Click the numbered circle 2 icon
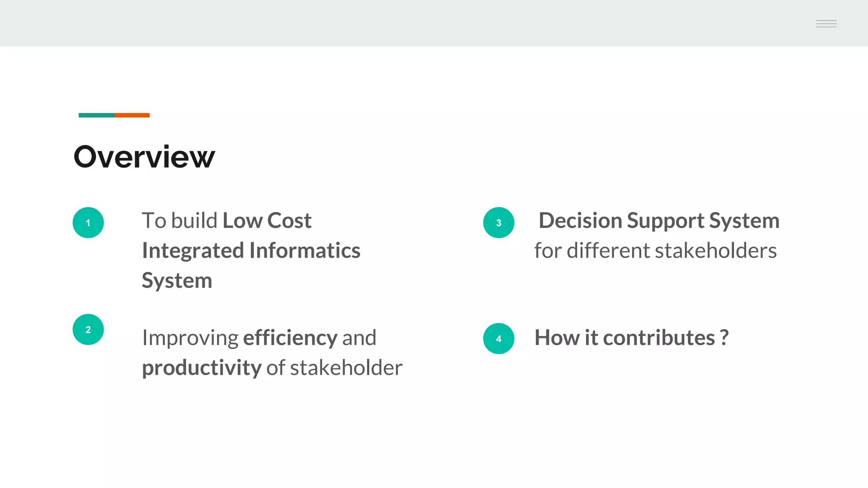The height and width of the screenshot is (488, 868). tap(88, 329)
